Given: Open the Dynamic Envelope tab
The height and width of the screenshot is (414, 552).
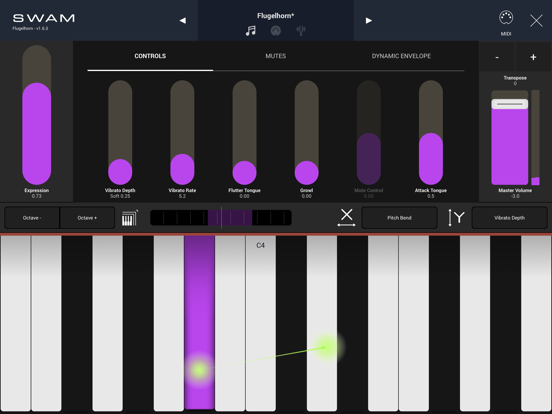Looking at the screenshot, I should pos(401,56).
